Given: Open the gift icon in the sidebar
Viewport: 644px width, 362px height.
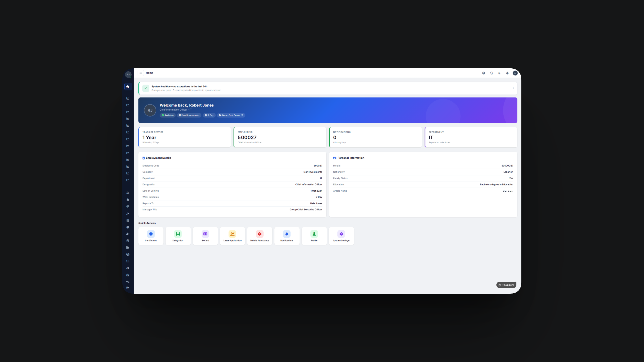Looking at the screenshot, I should coord(128,220).
